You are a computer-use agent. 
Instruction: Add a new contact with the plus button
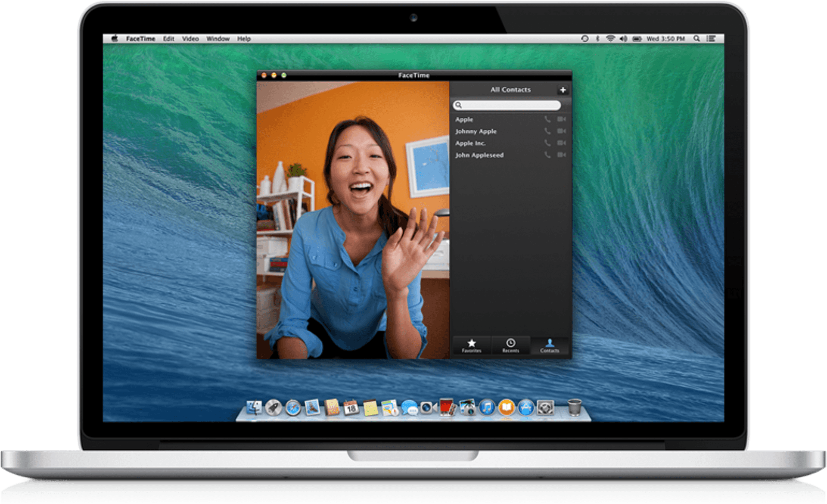(563, 90)
